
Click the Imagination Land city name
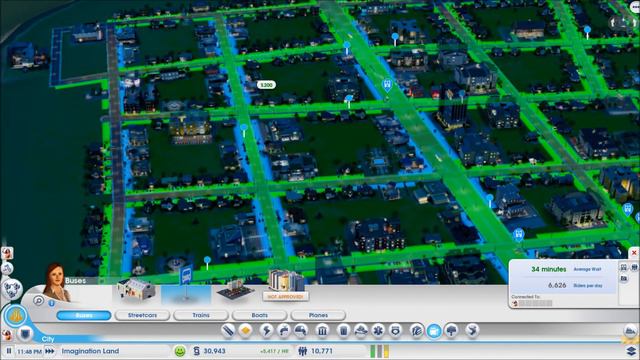(x=90, y=351)
